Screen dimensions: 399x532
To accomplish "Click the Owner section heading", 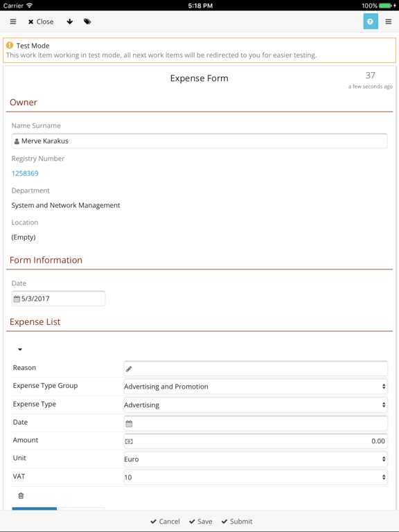I will click(24, 102).
